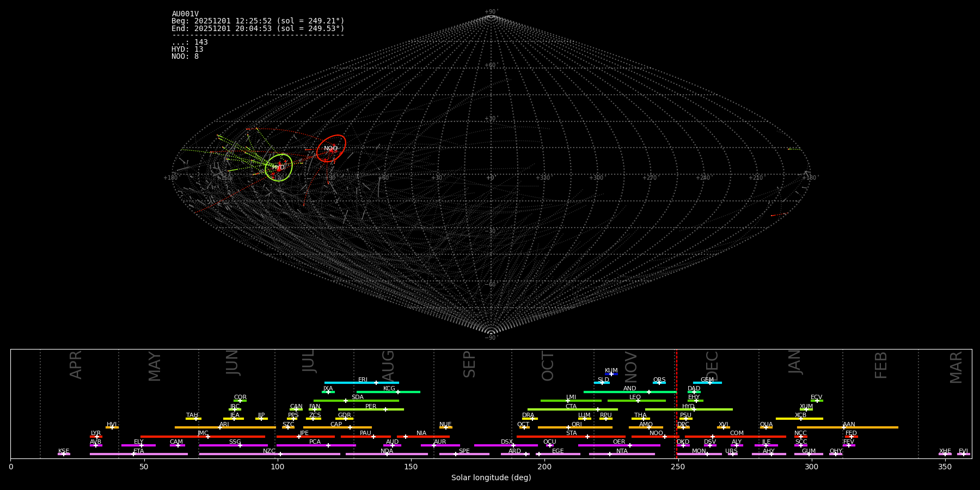Click the URS shower label
This screenshot has width=980, height=490.
[x=731, y=451]
